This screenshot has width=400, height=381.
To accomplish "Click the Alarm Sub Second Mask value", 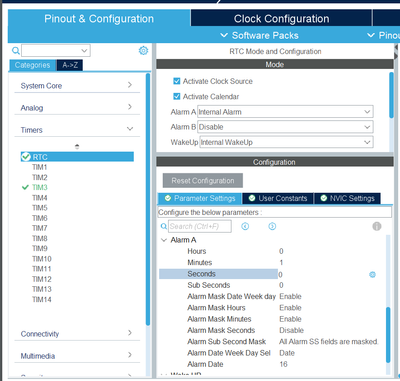I will (x=329, y=342).
